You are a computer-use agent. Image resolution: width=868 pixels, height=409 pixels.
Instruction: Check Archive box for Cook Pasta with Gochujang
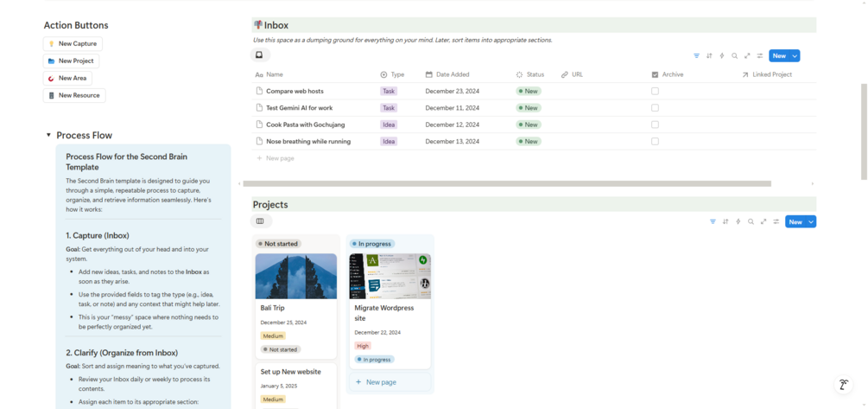coord(655,125)
